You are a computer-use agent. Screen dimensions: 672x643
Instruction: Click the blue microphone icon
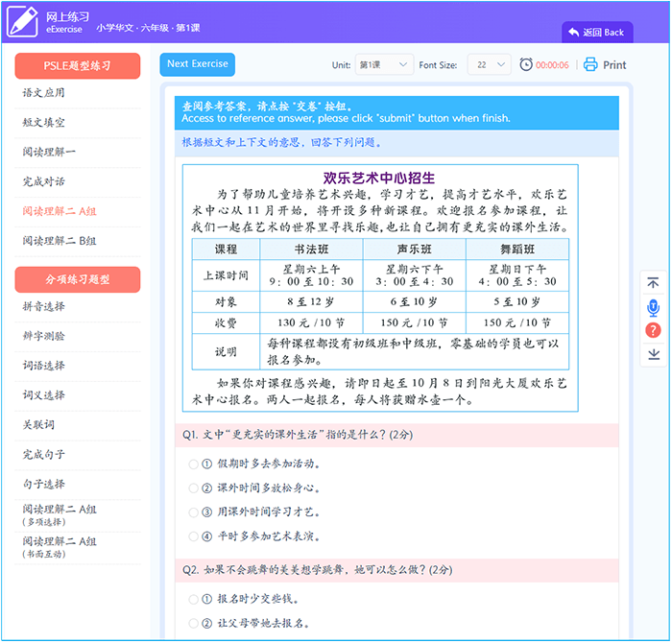[653, 307]
